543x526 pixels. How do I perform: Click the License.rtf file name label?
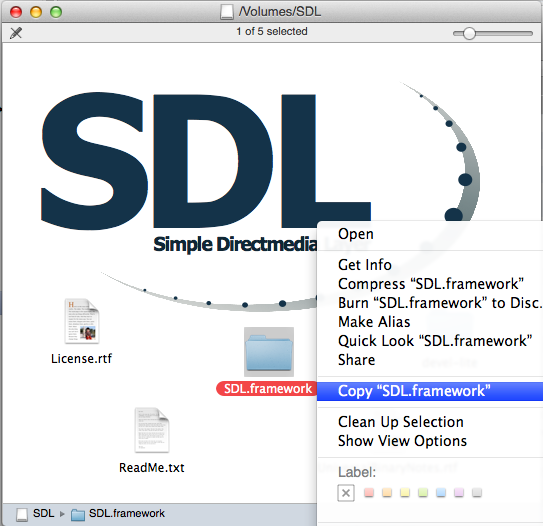pyautogui.click(x=81, y=359)
